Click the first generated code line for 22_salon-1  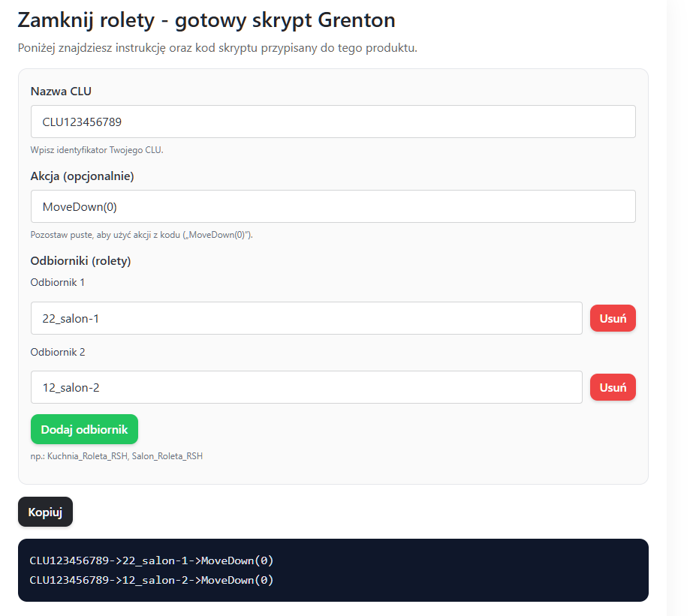152,560
